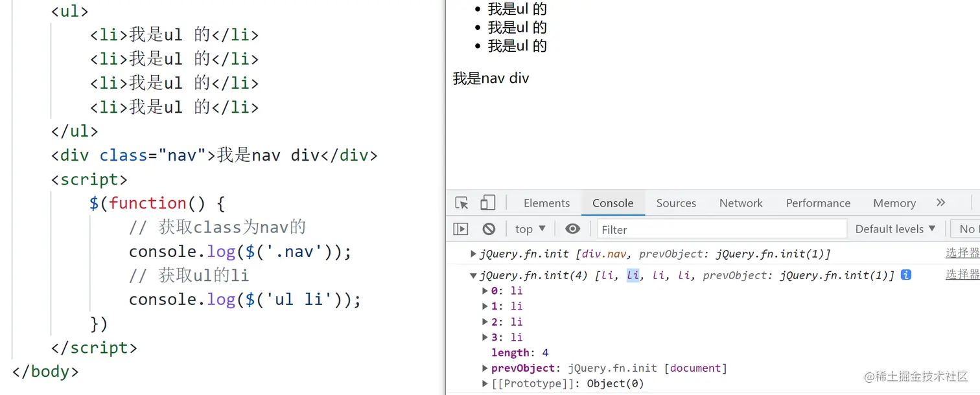Expand the 3: li item

pyautogui.click(x=485, y=337)
